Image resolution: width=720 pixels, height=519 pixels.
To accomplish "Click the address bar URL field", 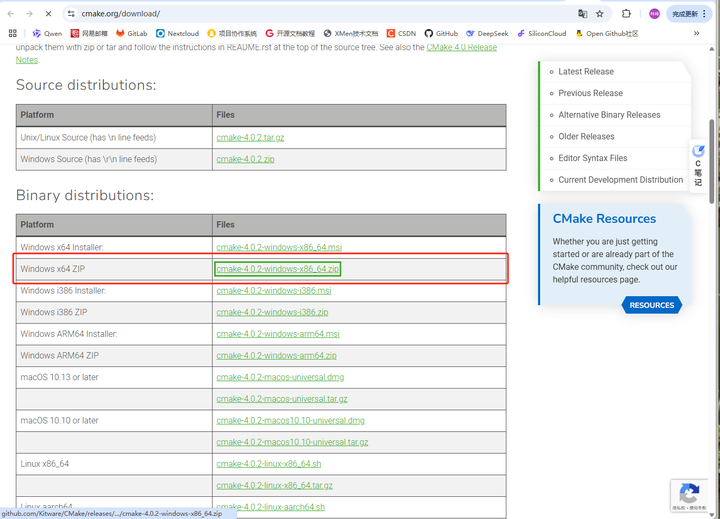I will point(321,14).
